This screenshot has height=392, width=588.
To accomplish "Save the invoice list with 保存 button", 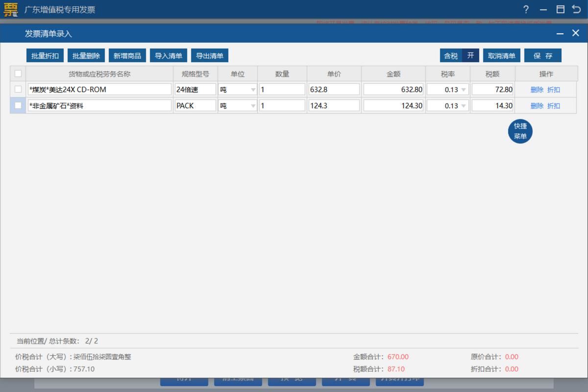I will pyautogui.click(x=543, y=55).
